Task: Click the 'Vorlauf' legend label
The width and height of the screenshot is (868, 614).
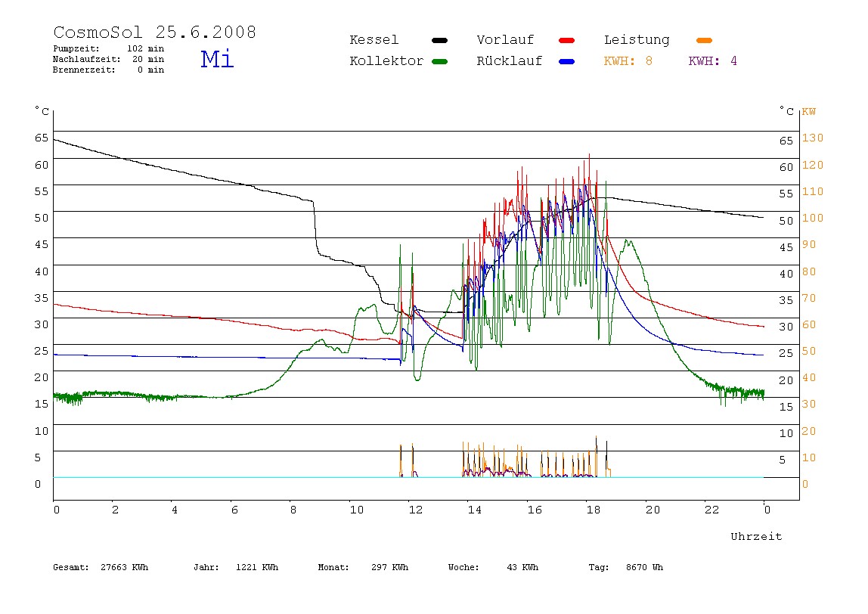Action: pyautogui.click(x=505, y=40)
